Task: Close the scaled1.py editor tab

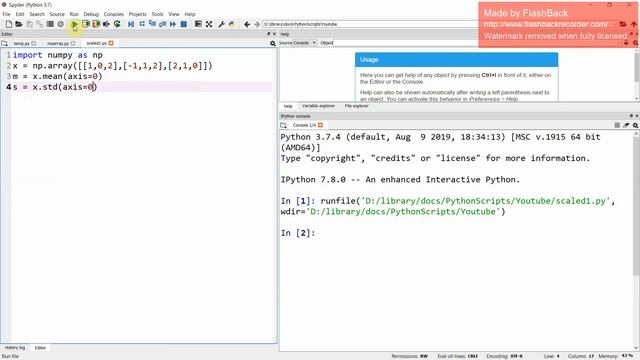Action: (x=111, y=43)
